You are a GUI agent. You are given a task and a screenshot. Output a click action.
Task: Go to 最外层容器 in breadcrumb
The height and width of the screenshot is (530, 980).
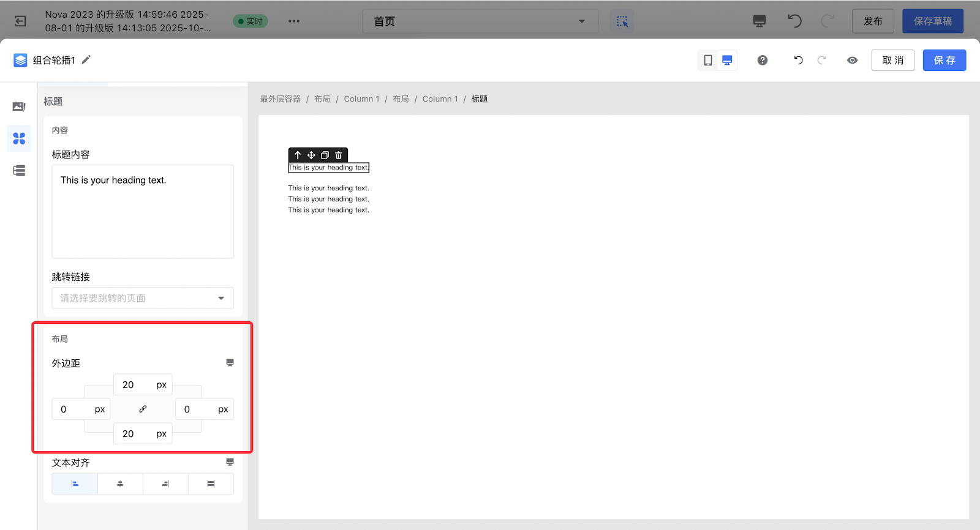(280, 99)
